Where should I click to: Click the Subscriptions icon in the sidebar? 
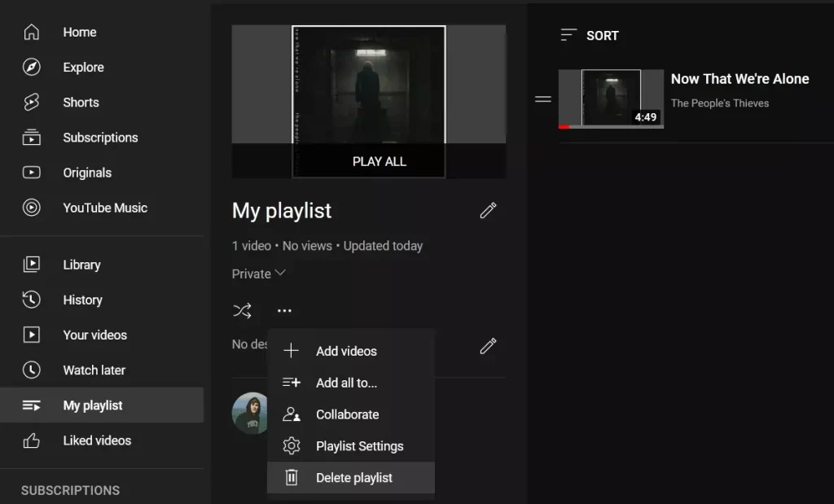coord(32,137)
